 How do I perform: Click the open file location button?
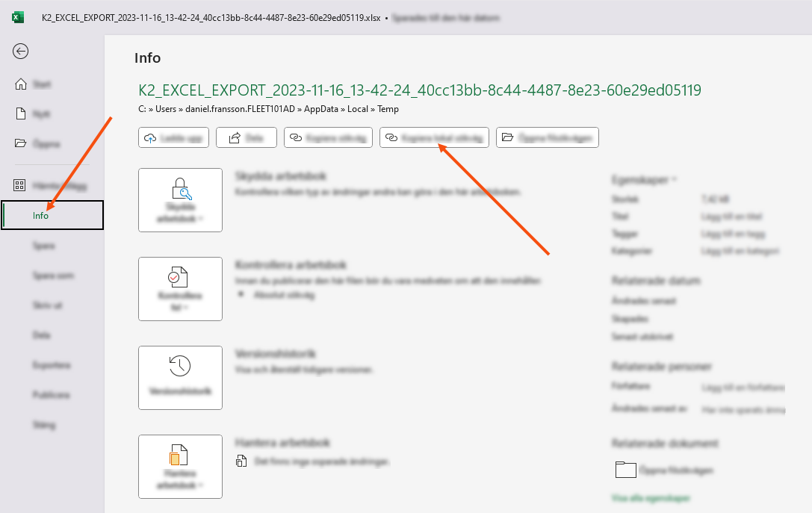547,137
